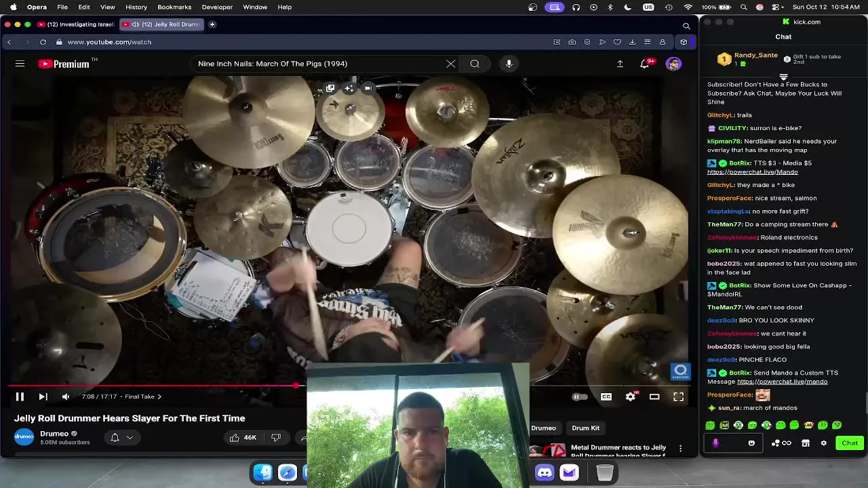
Task: Skip to next video in player
Action: 43,396
